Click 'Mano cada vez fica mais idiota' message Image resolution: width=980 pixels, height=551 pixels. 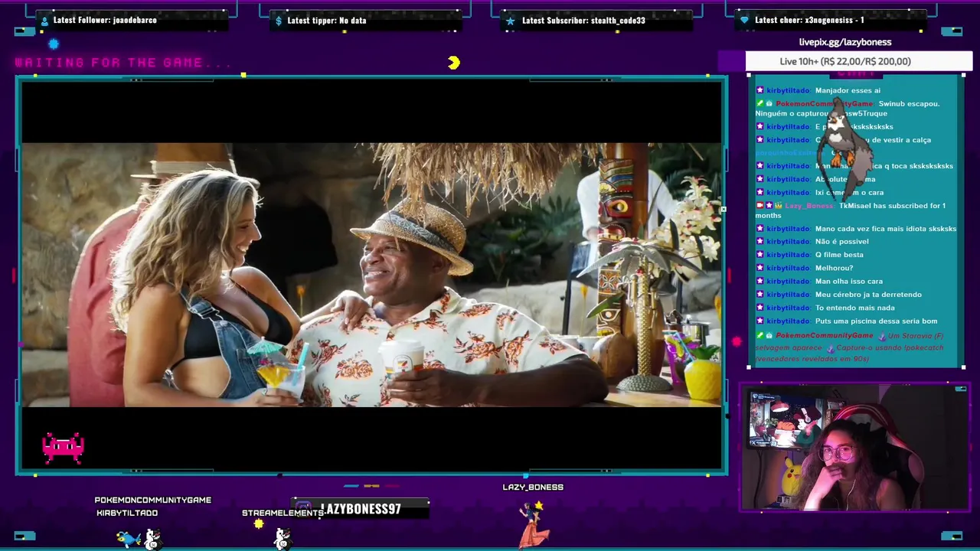point(886,229)
